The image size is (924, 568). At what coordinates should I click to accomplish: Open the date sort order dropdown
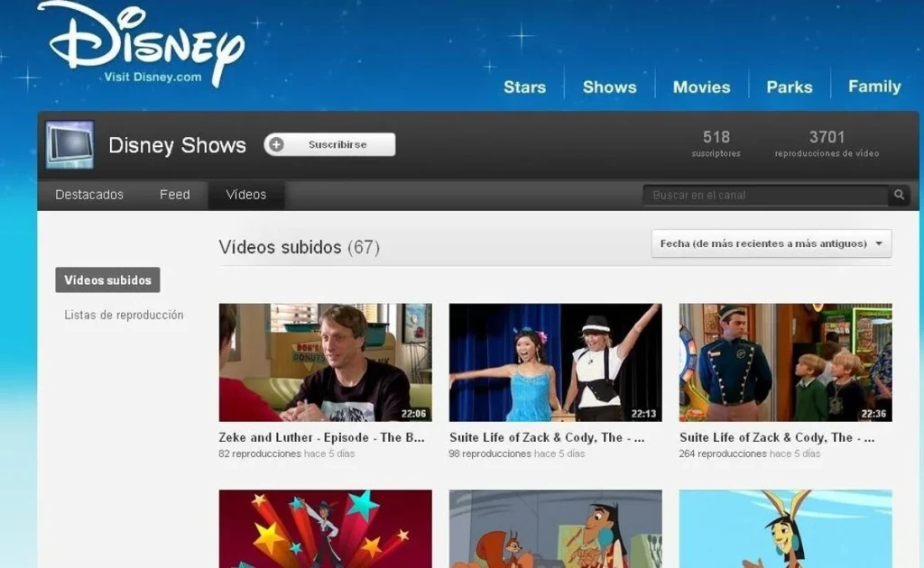coord(771,243)
